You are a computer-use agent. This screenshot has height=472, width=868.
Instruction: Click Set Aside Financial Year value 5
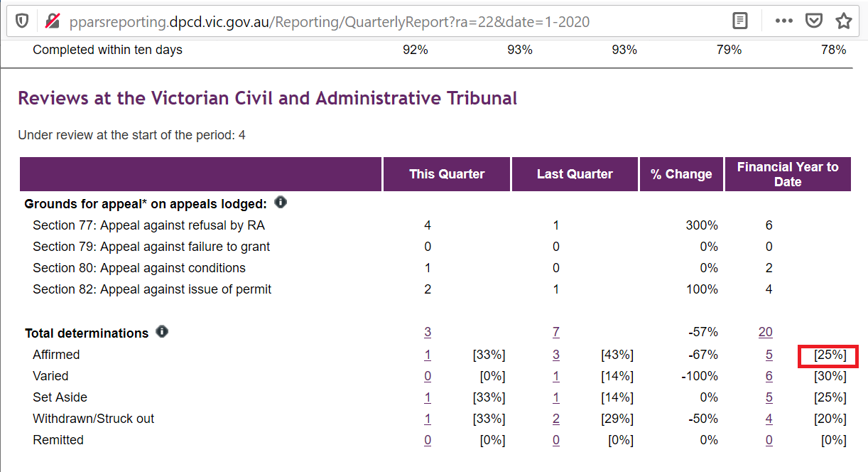tap(769, 397)
